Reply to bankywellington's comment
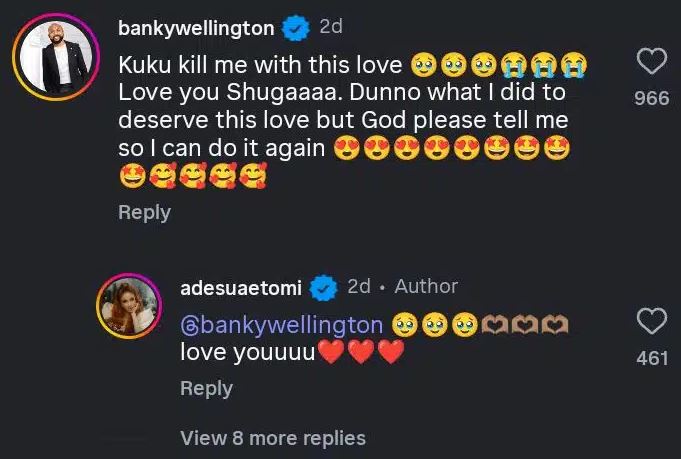Viewport: 681px width, 459px height. [x=144, y=212]
